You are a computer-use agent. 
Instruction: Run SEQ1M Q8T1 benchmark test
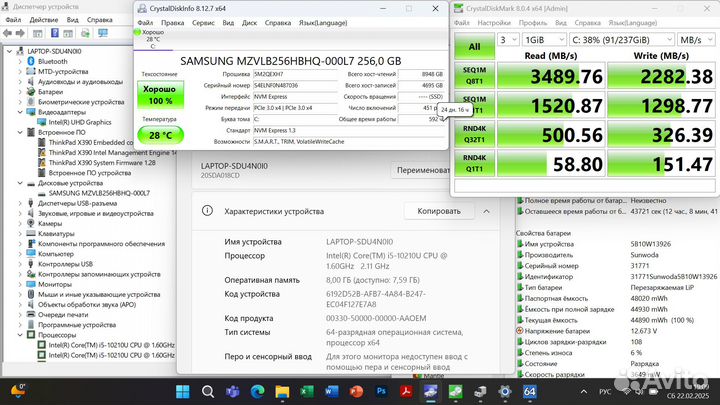pos(474,76)
